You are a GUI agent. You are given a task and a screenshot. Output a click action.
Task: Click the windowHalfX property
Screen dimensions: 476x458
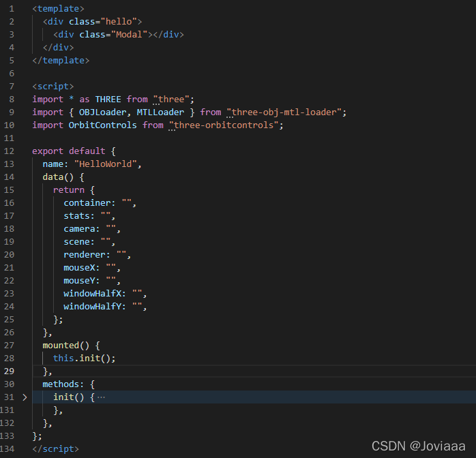92,294
